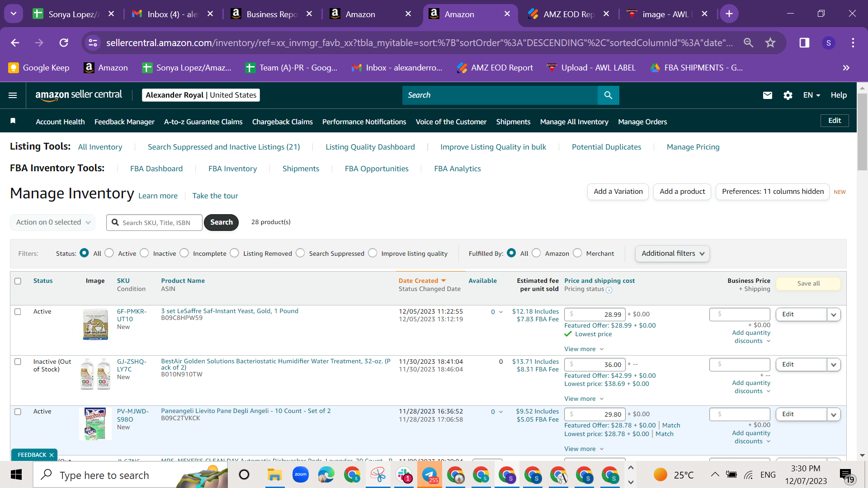
Task: Toggle the browser side panel
Action: coord(804,43)
